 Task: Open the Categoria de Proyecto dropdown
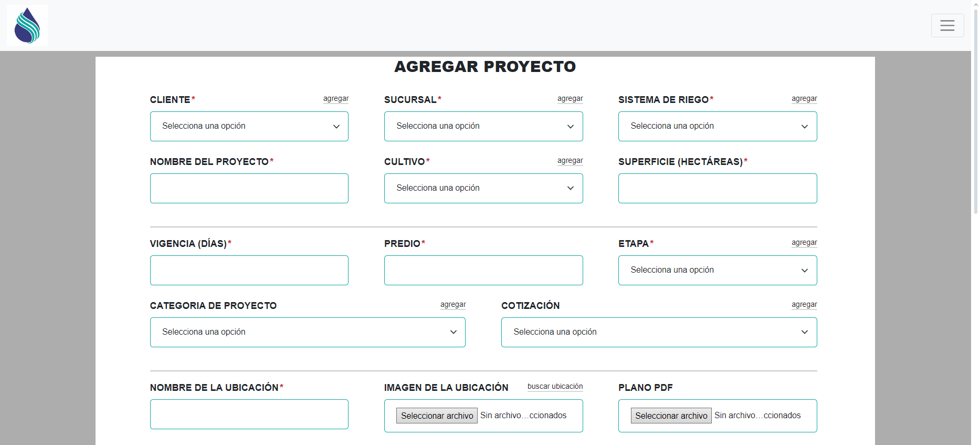click(x=307, y=332)
